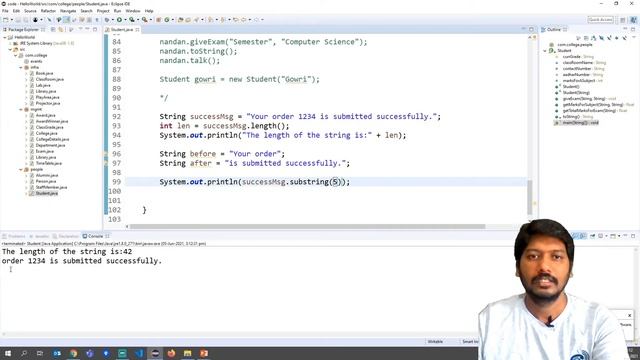The height and width of the screenshot is (360, 640).
Task: Open the New file dropdown arrow
Action: point(11,20)
